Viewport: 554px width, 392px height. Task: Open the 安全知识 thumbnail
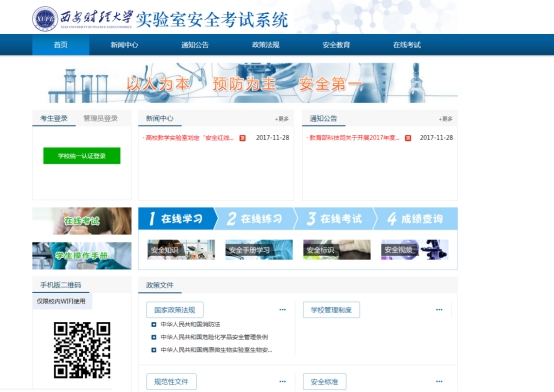pyautogui.click(x=181, y=250)
